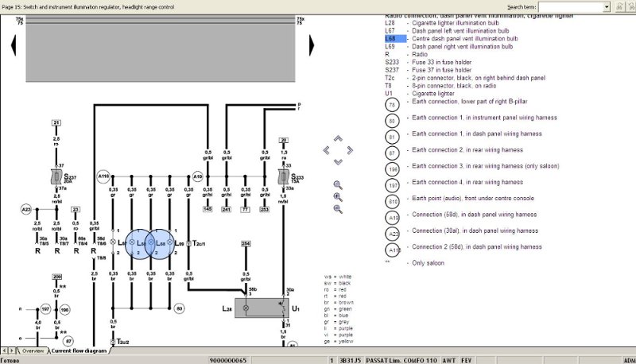Click the circled 80 earth connection symbol in legend

coord(392,121)
